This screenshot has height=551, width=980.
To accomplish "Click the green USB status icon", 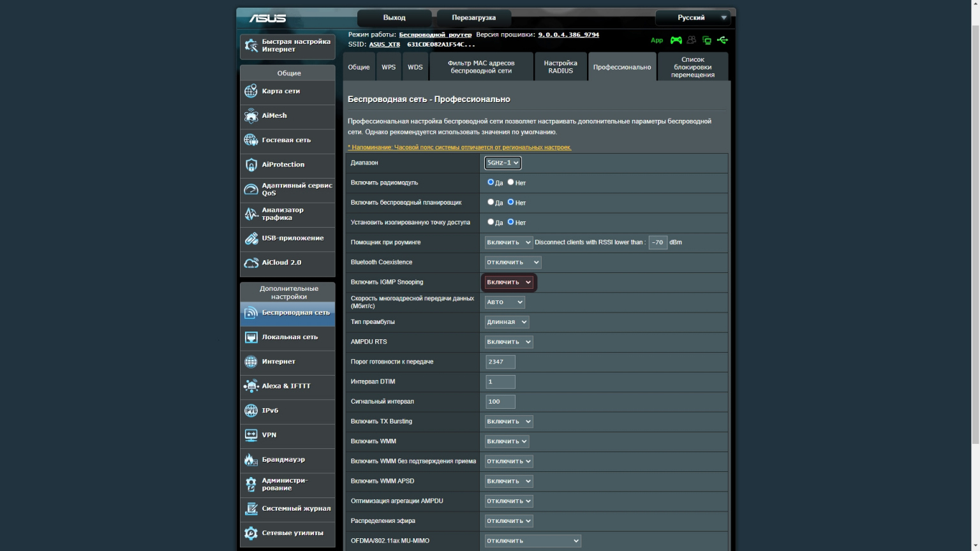I will pyautogui.click(x=723, y=40).
